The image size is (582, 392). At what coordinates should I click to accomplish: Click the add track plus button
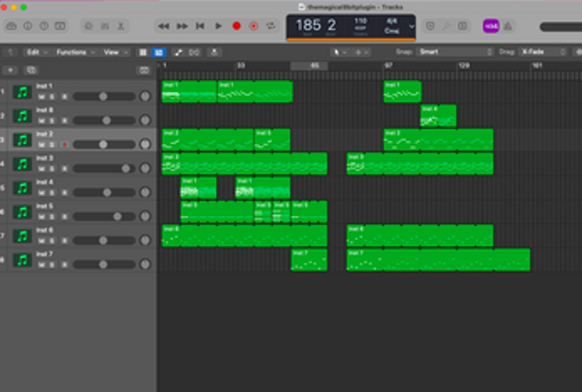pyautogui.click(x=12, y=69)
